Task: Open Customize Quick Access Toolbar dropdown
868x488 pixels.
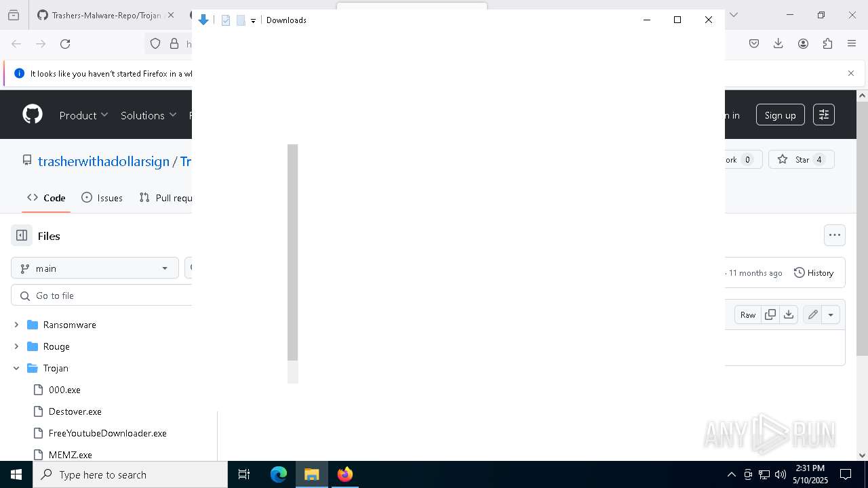Action: click(253, 21)
